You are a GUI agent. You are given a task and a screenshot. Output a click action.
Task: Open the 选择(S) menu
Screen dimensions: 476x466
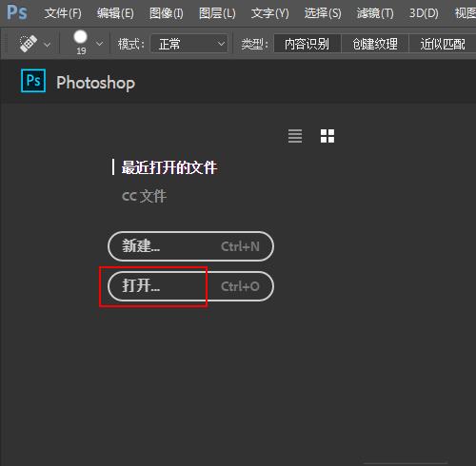pos(323,13)
